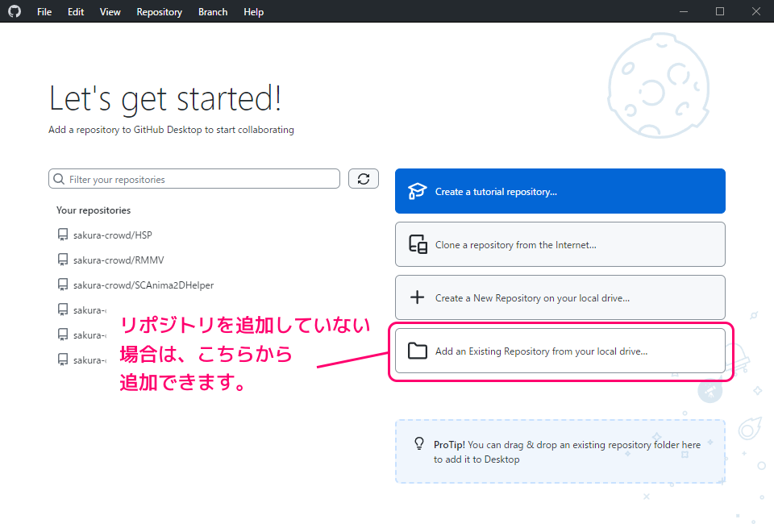The width and height of the screenshot is (774, 532).
Task: Open the Repository menu
Action: coord(159,12)
